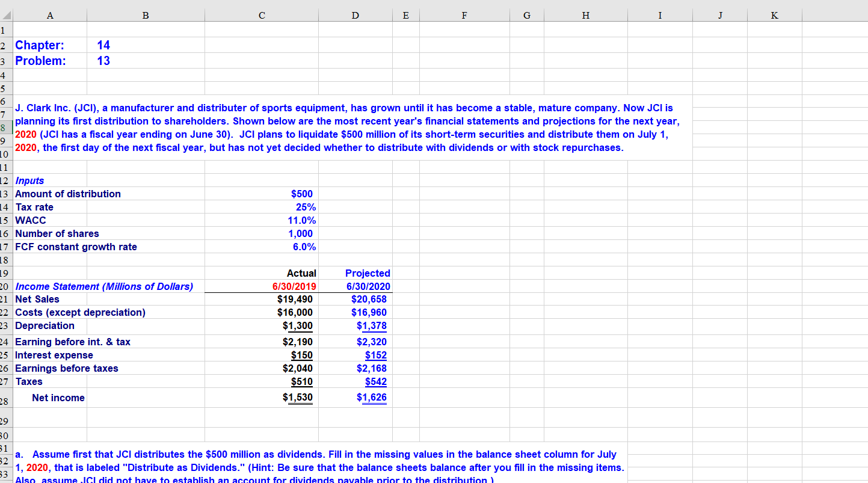Select row 13 header

pos(6,194)
